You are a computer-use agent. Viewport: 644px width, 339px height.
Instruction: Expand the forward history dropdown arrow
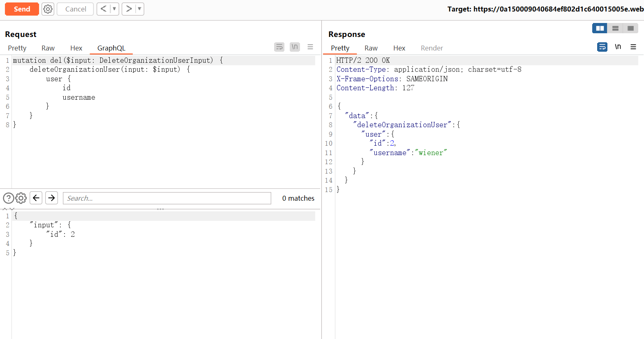(x=139, y=9)
